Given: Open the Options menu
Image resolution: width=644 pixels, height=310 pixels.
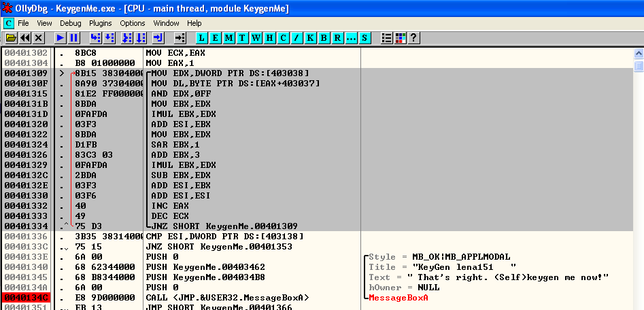Looking at the screenshot, I should point(132,23).
